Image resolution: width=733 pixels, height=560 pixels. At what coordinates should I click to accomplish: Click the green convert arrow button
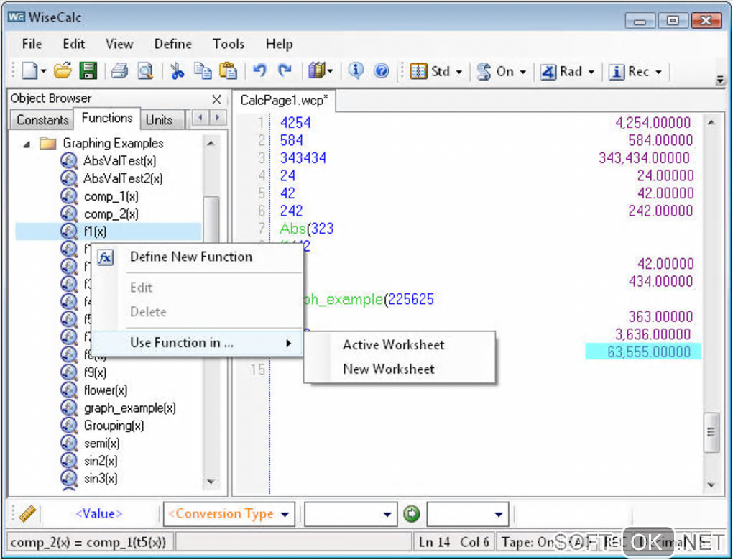click(x=411, y=514)
